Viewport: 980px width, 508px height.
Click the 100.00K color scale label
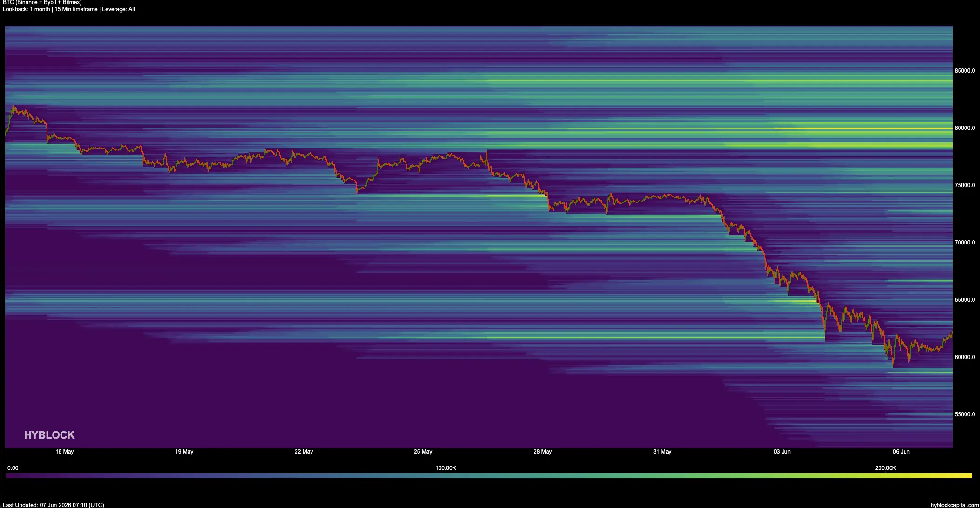click(446, 468)
